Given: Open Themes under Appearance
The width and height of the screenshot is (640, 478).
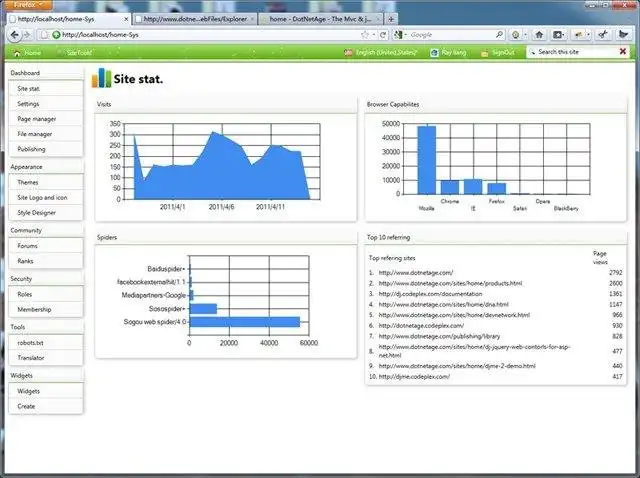Looking at the screenshot, I should coord(46,182).
